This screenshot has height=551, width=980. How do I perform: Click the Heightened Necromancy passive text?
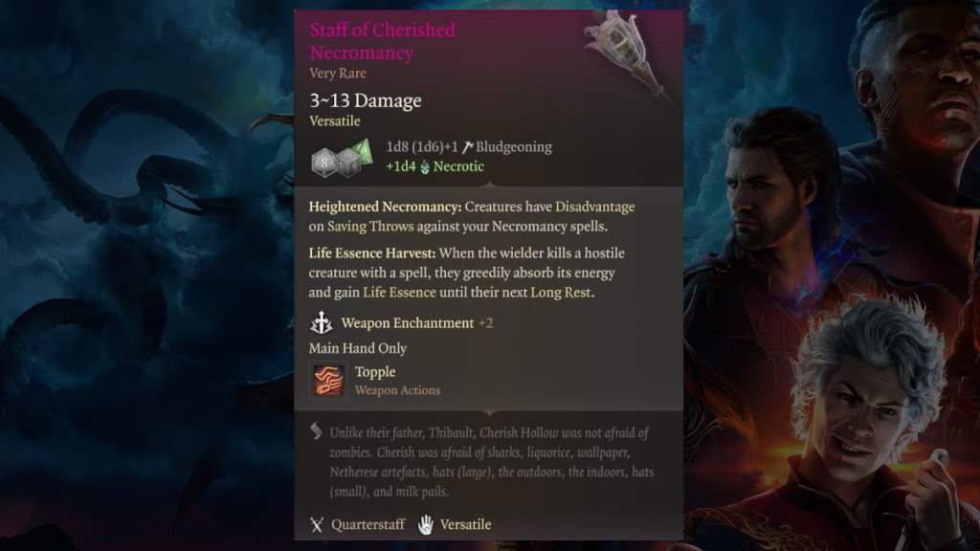click(471, 216)
